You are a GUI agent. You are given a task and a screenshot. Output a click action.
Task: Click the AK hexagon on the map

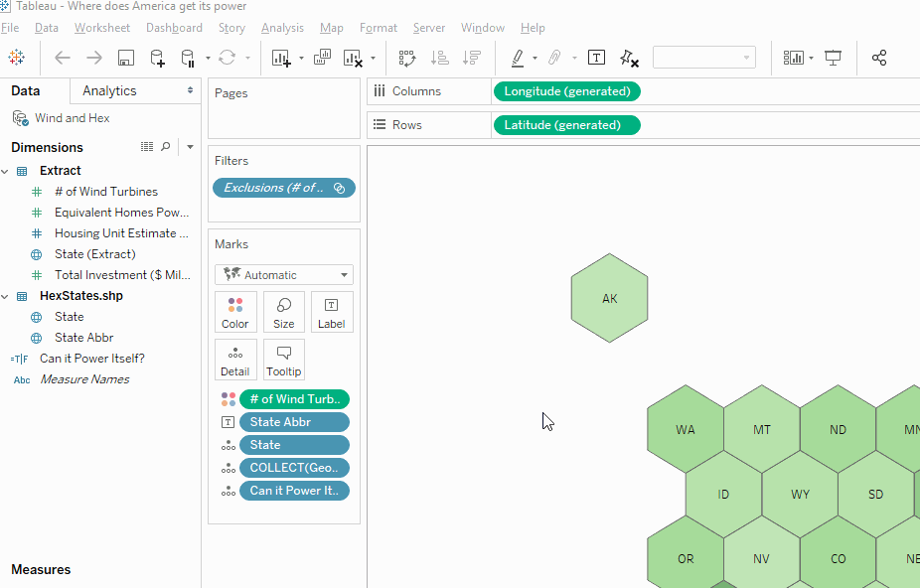(610, 298)
